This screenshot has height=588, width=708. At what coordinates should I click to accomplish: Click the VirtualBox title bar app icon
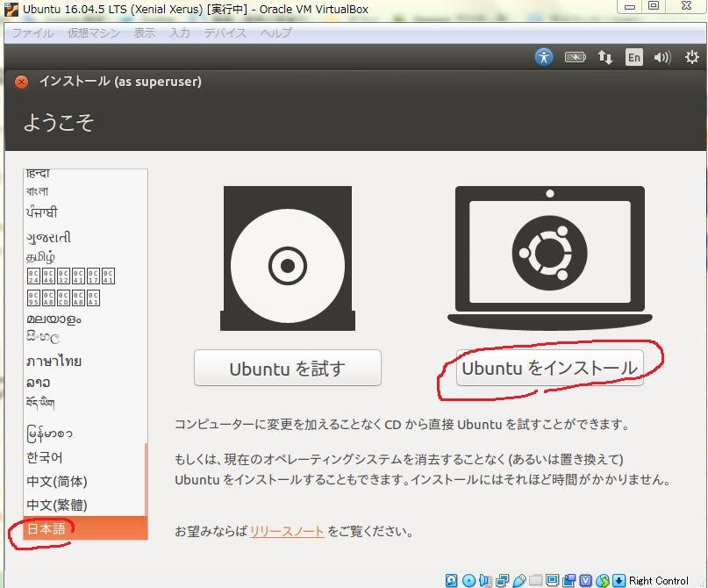(x=11, y=9)
